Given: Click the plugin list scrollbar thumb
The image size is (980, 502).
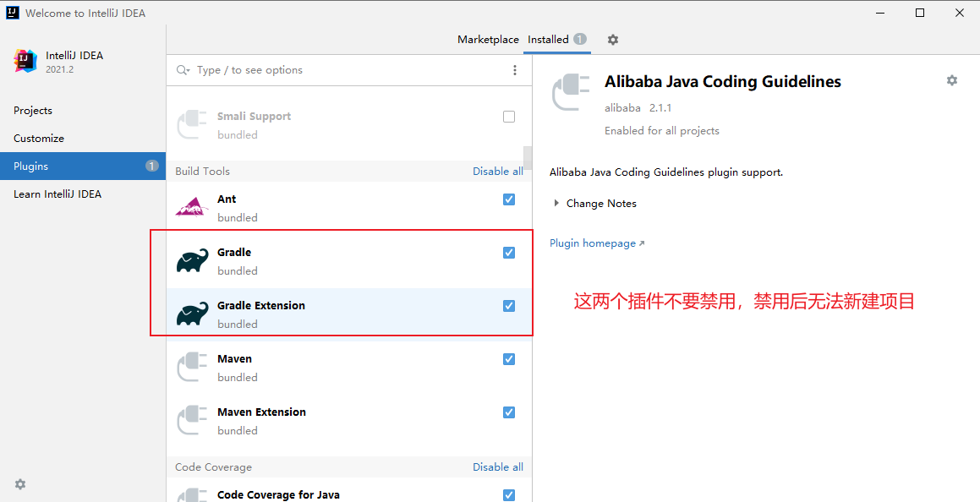Looking at the screenshot, I should [x=528, y=158].
